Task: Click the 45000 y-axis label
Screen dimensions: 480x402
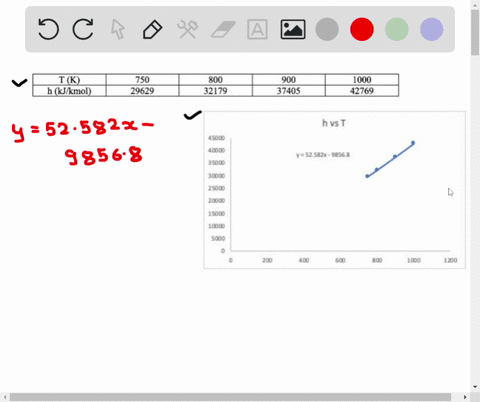Action: point(216,138)
